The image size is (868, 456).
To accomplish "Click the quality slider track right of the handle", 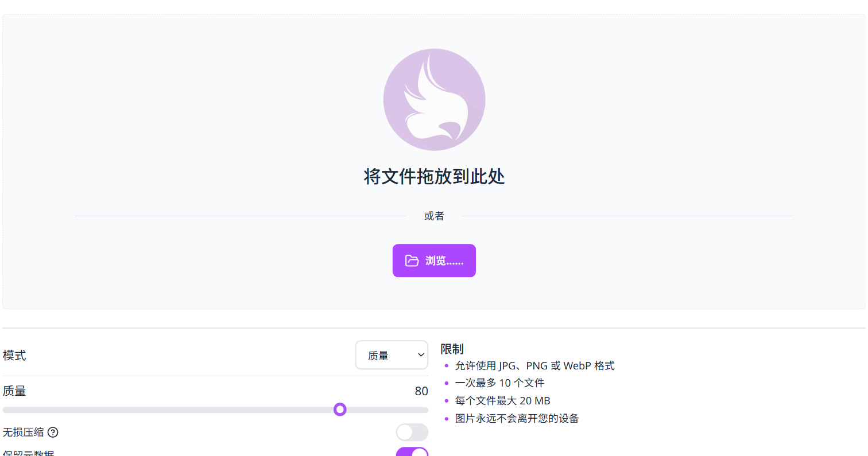I will (387, 410).
